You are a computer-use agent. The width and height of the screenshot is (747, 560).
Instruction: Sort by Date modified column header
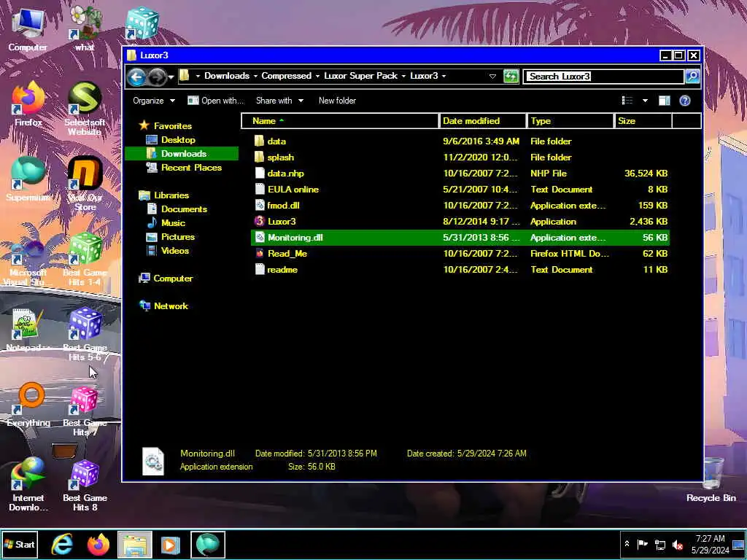(483, 121)
